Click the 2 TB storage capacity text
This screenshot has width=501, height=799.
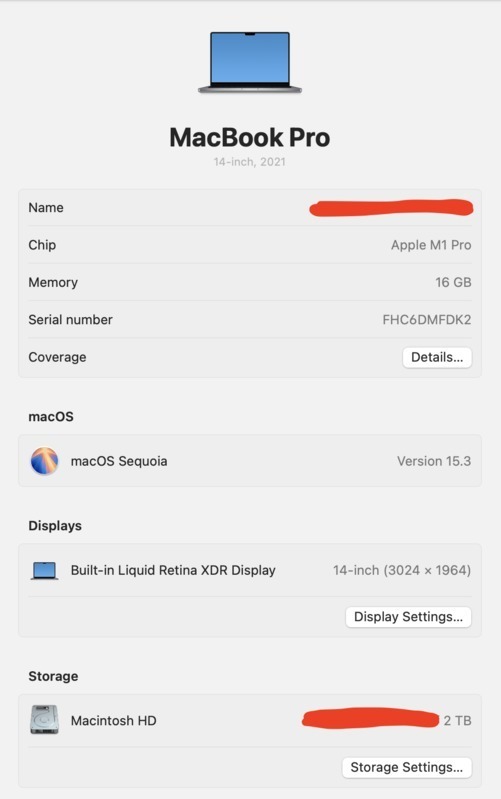[x=457, y=721]
